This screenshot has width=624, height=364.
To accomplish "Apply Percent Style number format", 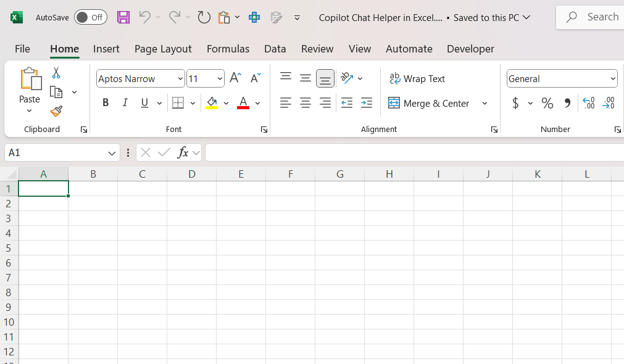I will click(547, 104).
